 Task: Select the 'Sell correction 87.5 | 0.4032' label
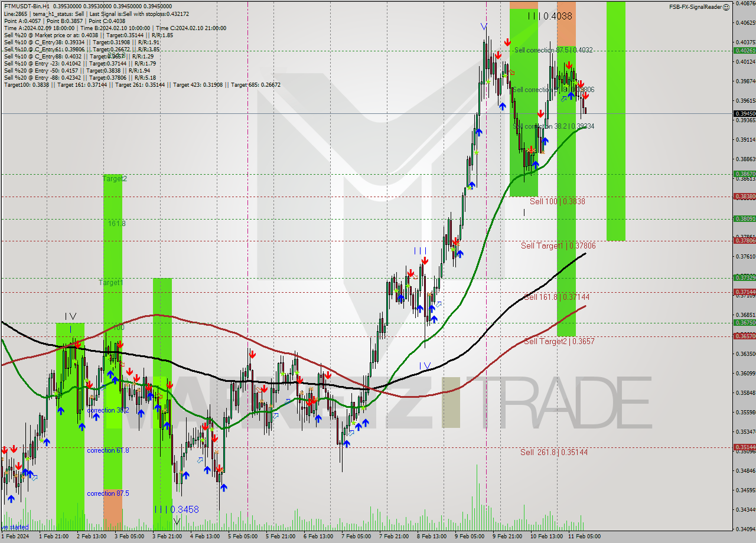pos(553,50)
